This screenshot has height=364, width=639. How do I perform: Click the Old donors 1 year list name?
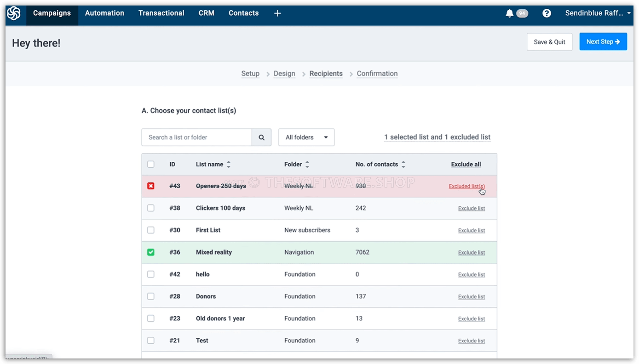[220, 318]
